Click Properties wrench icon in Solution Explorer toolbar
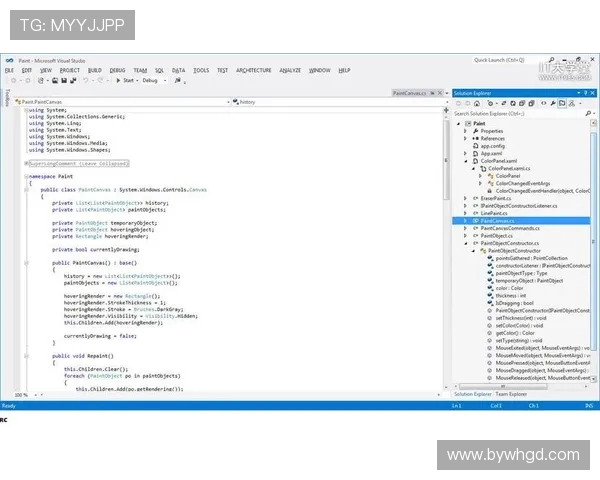 pos(553,103)
